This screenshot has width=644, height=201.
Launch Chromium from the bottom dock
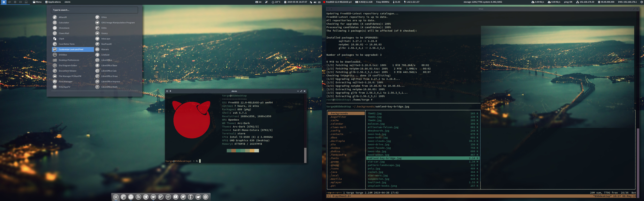click(131, 197)
